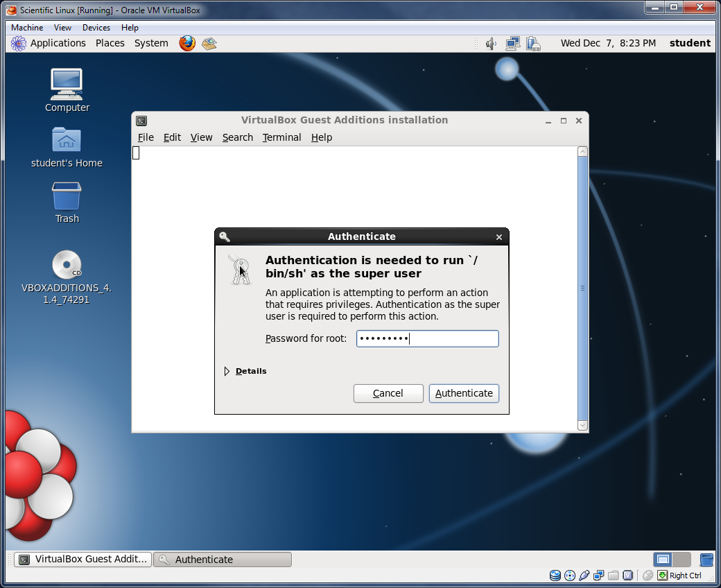Open the VBOXADDITIONS CD desktop icon
Viewport: 721px width, 588px height.
pos(67,277)
